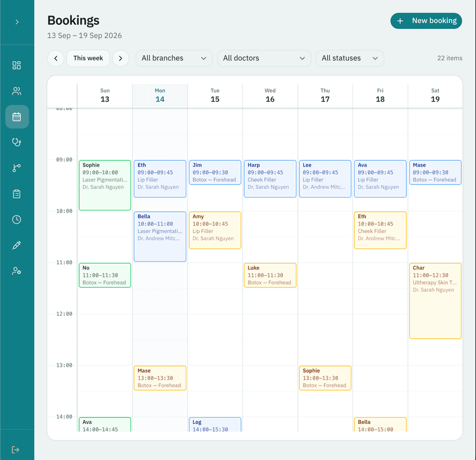Select the Sun 13 day header

pyautogui.click(x=105, y=95)
